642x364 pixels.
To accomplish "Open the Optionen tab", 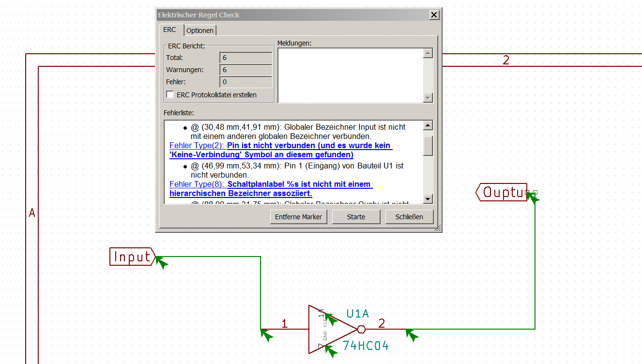I will tap(200, 30).
